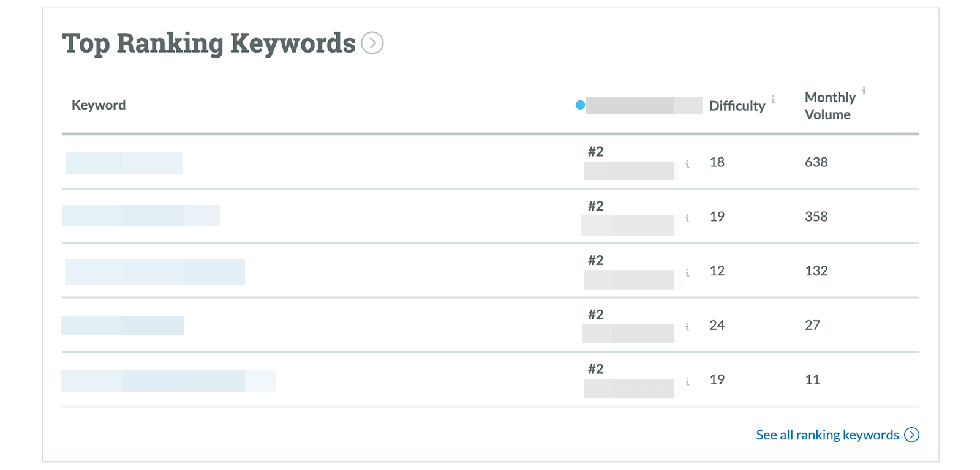This screenshot has width=980, height=470.
Task: Click info icon beside Monthly Volume header
Action: pyautogui.click(x=864, y=91)
